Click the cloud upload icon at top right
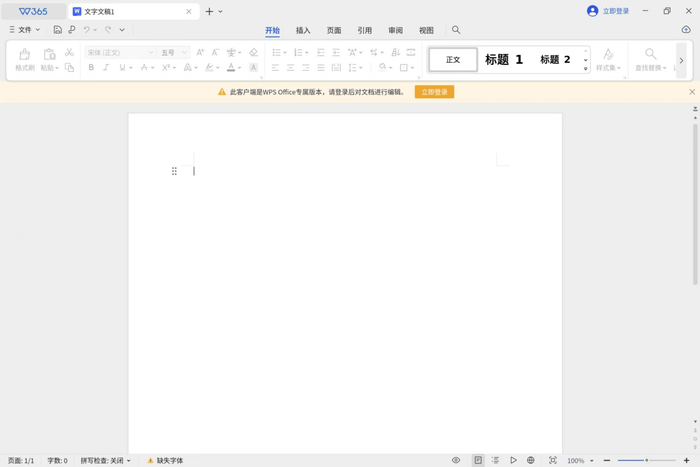Screen dimensions: 700x467 [686, 30]
